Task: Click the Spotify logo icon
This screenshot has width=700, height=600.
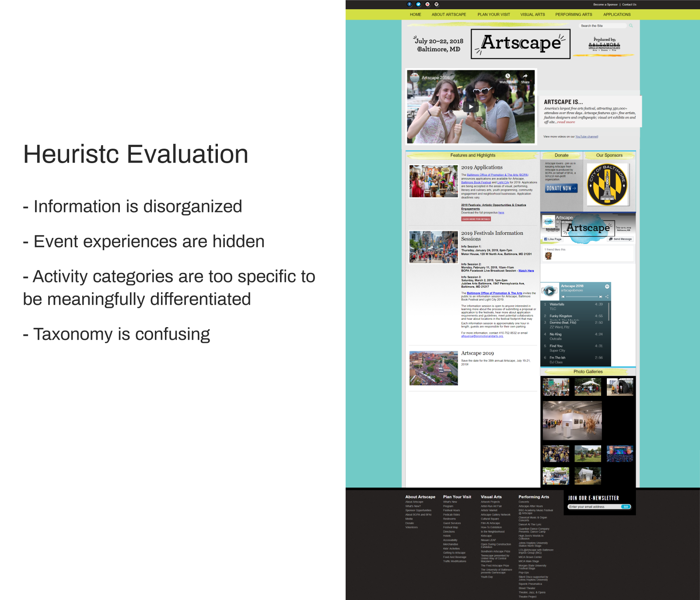Action: [x=607, y=286]
